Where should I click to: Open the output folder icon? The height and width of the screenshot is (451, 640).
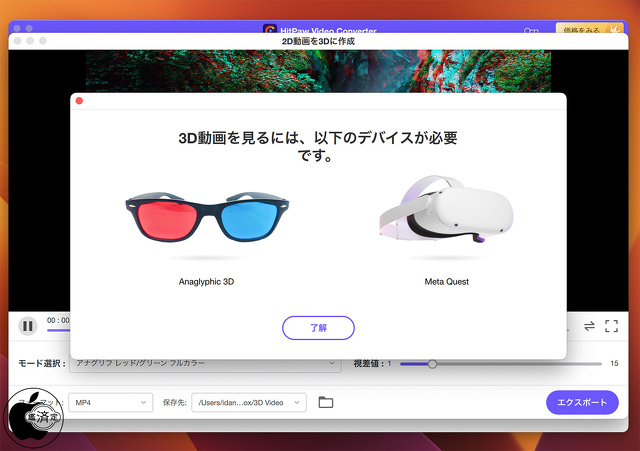tap(325, 402)
